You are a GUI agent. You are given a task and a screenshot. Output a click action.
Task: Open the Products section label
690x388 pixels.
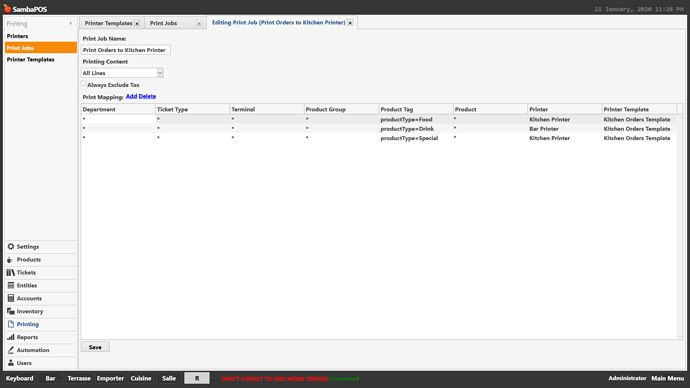click(x=29, y=260)
